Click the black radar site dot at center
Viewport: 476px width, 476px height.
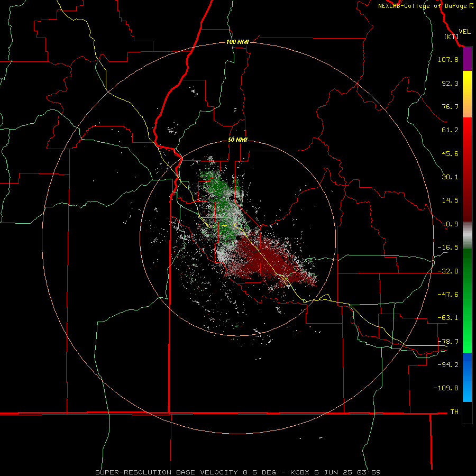click(x=238, y=238)
